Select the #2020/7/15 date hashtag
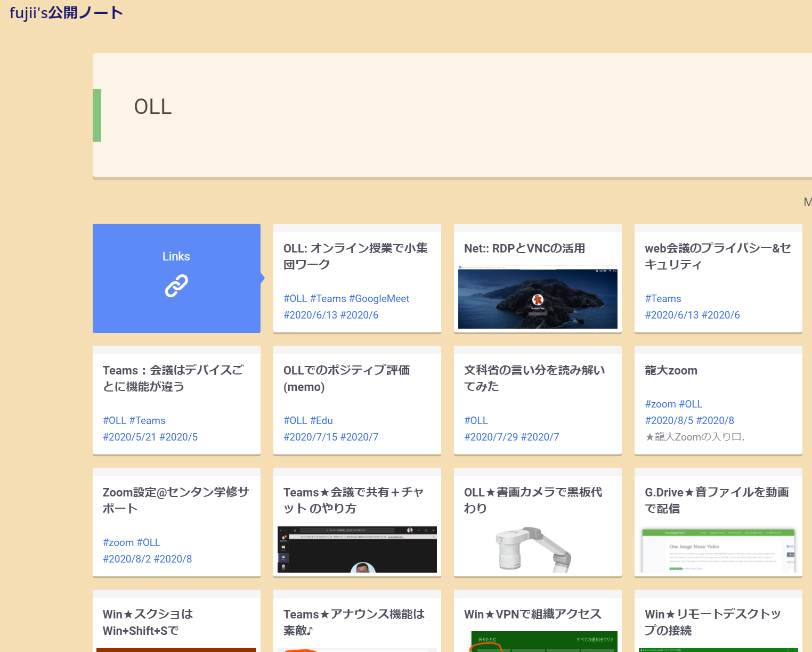The height and width of the screenshot is (652, 812). 310,437
